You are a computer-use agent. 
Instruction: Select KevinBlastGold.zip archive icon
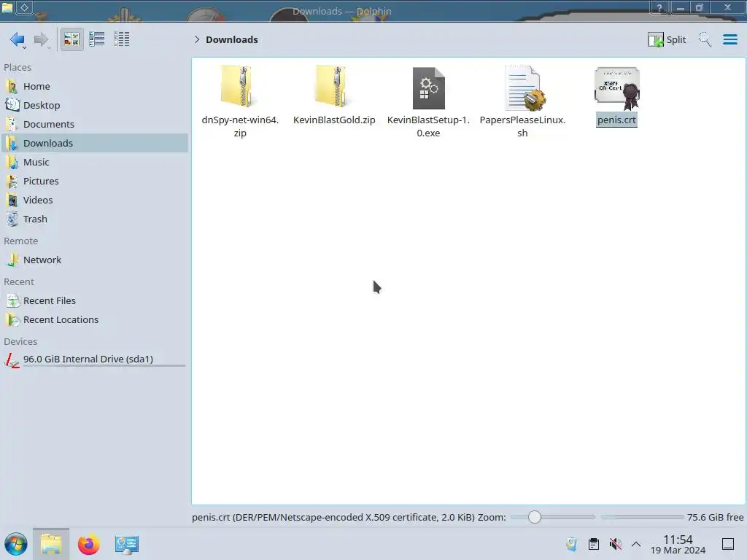pyautogui.click(x=332, y=87)
